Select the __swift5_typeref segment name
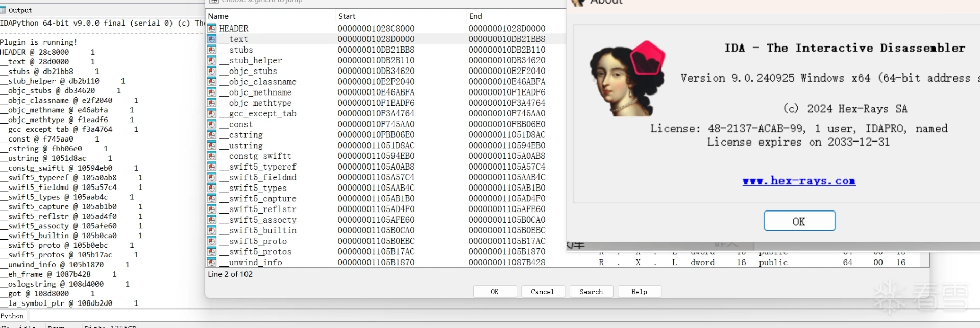The height and width of the screenshot is (328, 980). click(258, 167)
